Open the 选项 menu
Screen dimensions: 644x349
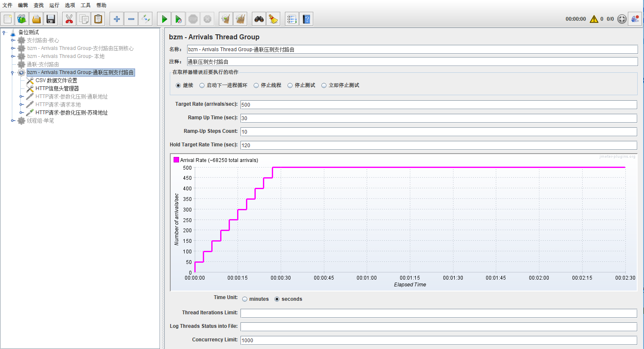70,5
